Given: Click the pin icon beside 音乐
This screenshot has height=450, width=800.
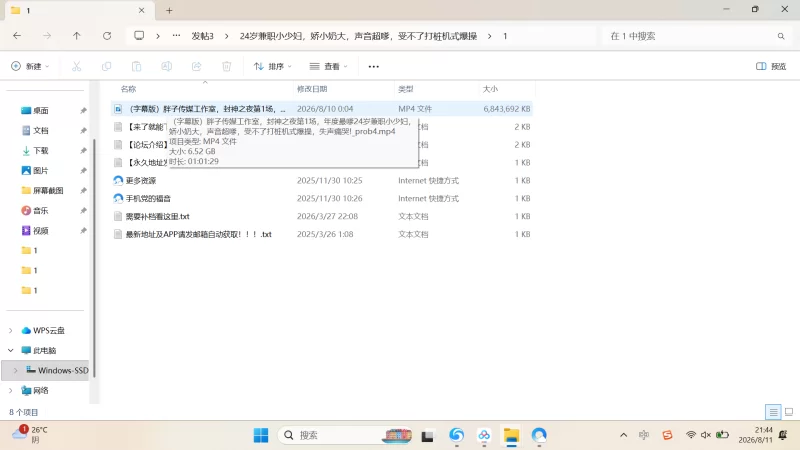Looking at the screenshot, I should [x=83, y=211].
